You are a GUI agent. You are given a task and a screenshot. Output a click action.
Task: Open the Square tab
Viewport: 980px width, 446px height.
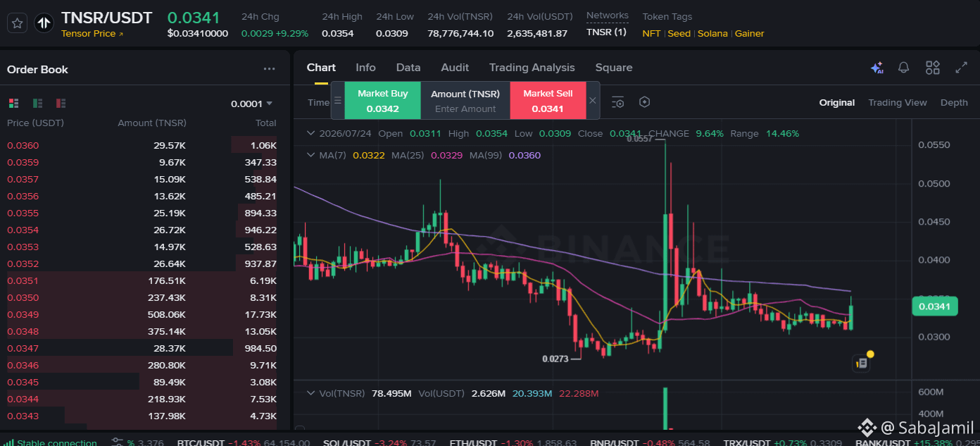tap(614, 68)
